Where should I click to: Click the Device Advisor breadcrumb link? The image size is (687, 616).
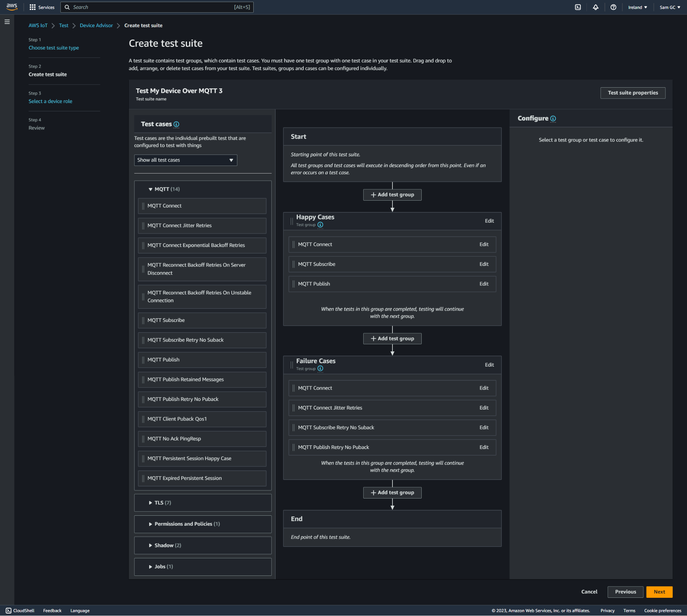96,25
